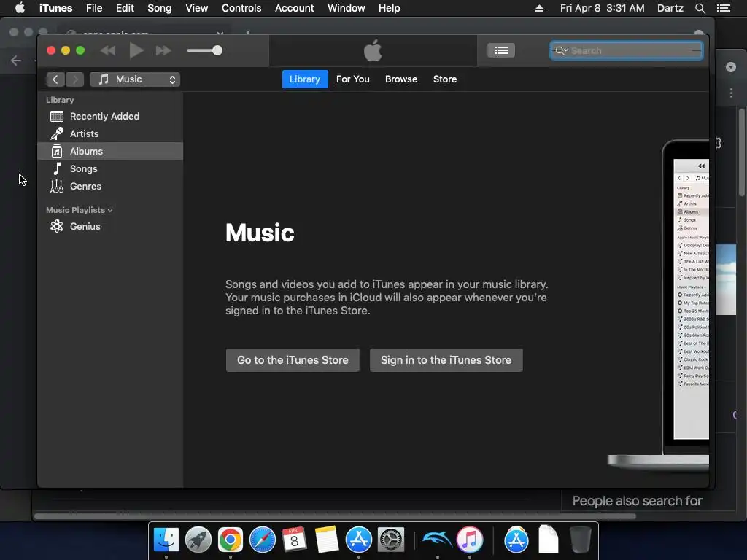Open Finder from the Dock
747x560 pixels.
[166, 540]
